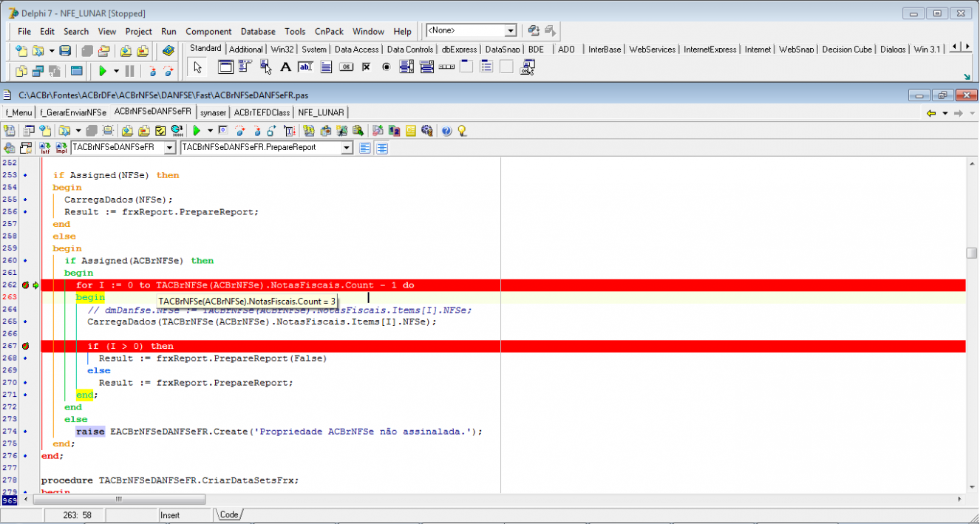Screen dimensions: 980x524
Task: Click the Save All disk icon
Action: pos(65,51)
